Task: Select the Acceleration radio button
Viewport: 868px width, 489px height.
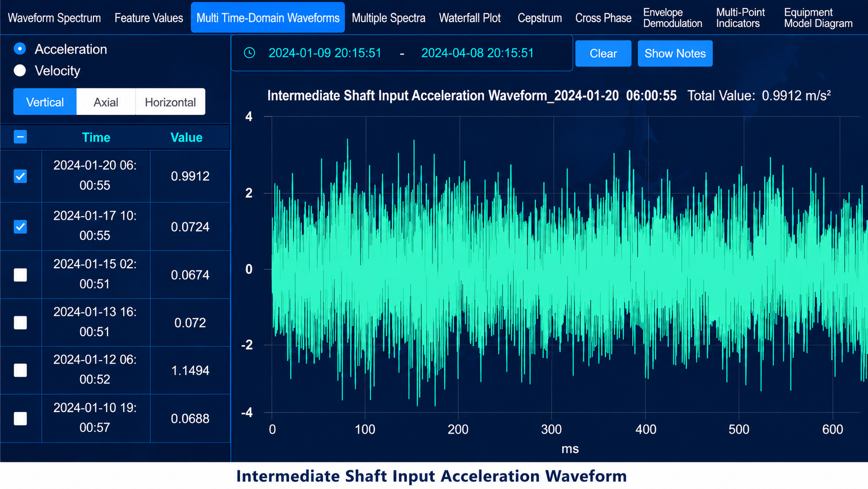Action: [x=20, y=49]
